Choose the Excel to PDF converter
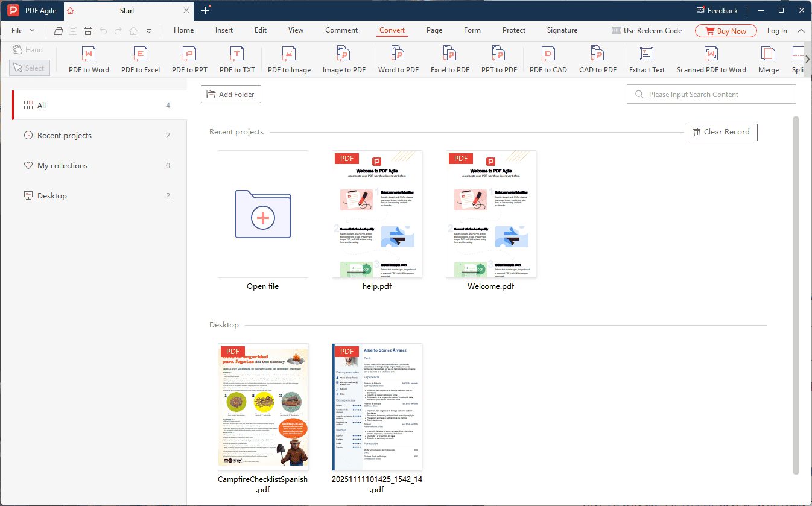Viewport: 812px width, 506px height. (449, 59)
